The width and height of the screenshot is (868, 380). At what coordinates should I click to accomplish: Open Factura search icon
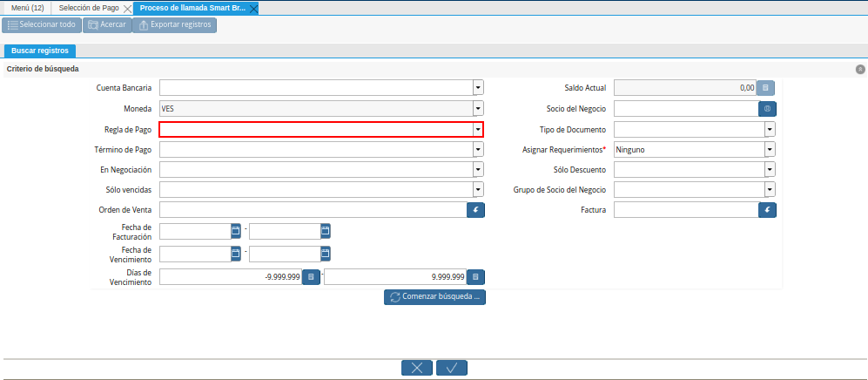point(767,211)
